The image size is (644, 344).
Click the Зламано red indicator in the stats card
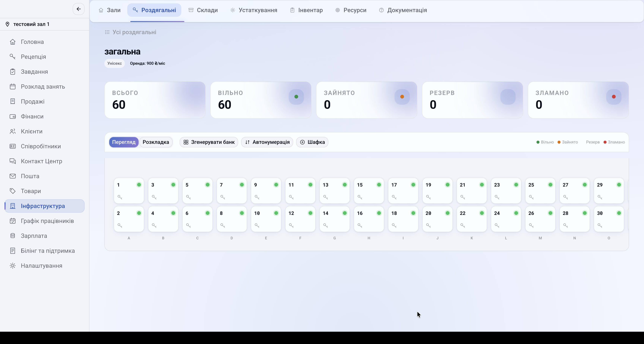(x=614, y=97)
